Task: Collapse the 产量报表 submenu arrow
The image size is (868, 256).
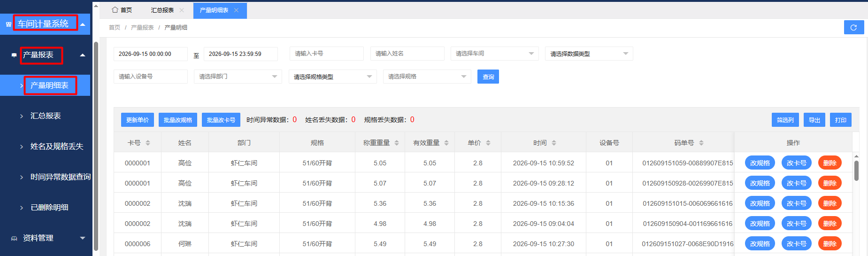Action: [x=83, y=55]
